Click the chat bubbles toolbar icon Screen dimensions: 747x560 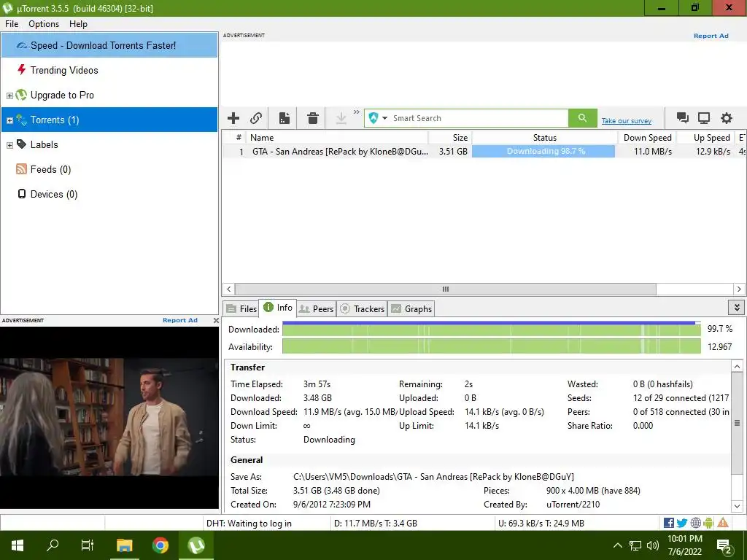(683, 118)
